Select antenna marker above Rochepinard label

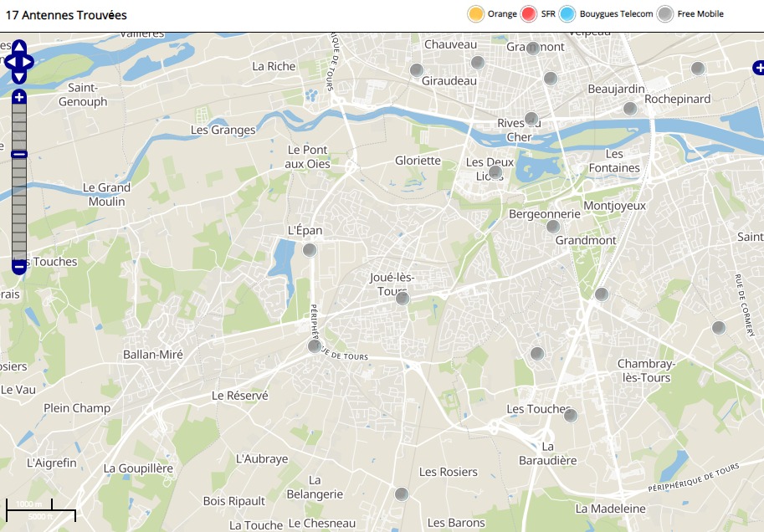(698, 69)
